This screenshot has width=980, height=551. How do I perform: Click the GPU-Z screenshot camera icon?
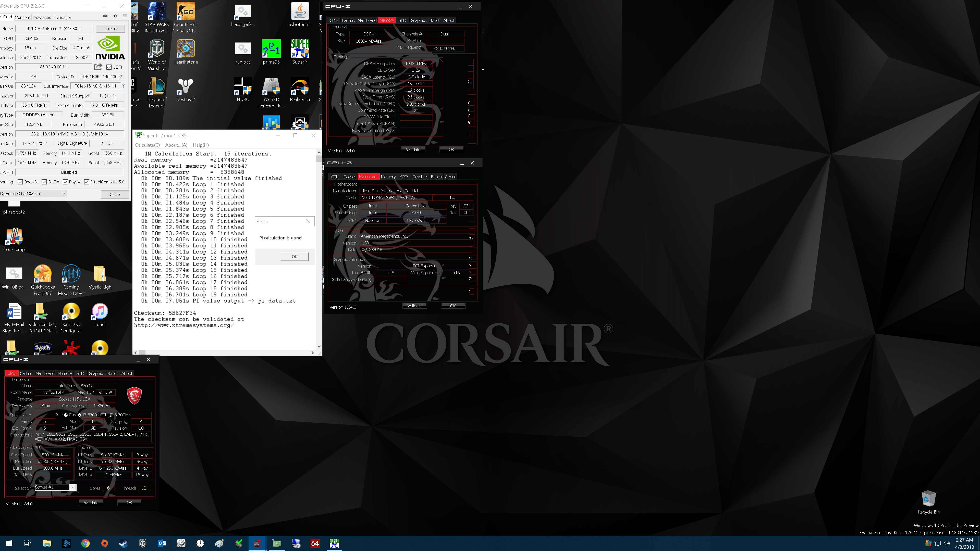pyautogui.click(x=105, y=16)
